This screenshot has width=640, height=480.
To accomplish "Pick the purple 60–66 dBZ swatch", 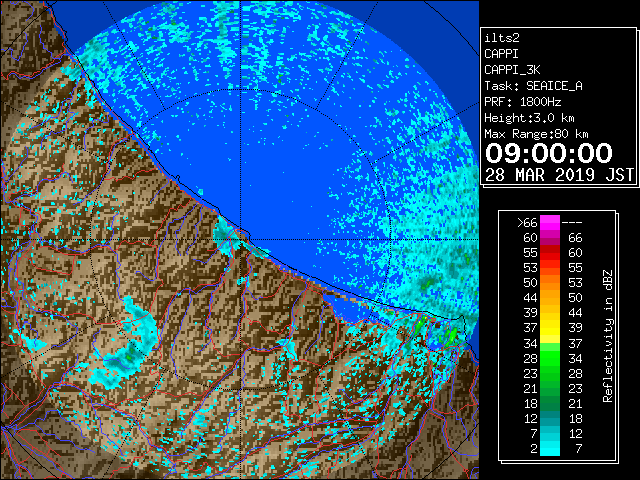I will tap(550, 238).
